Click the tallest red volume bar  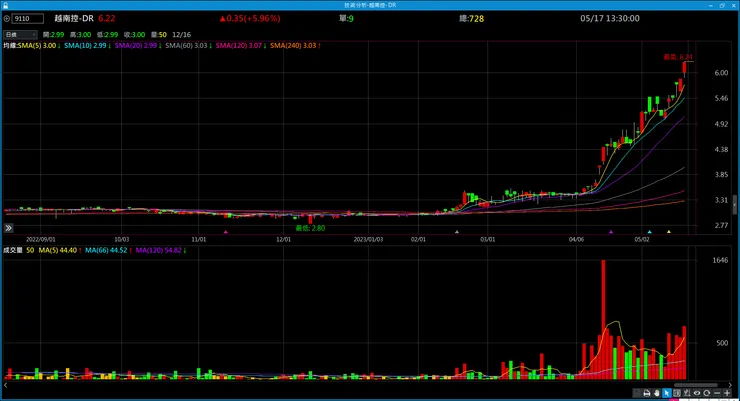tap(603, 319)
